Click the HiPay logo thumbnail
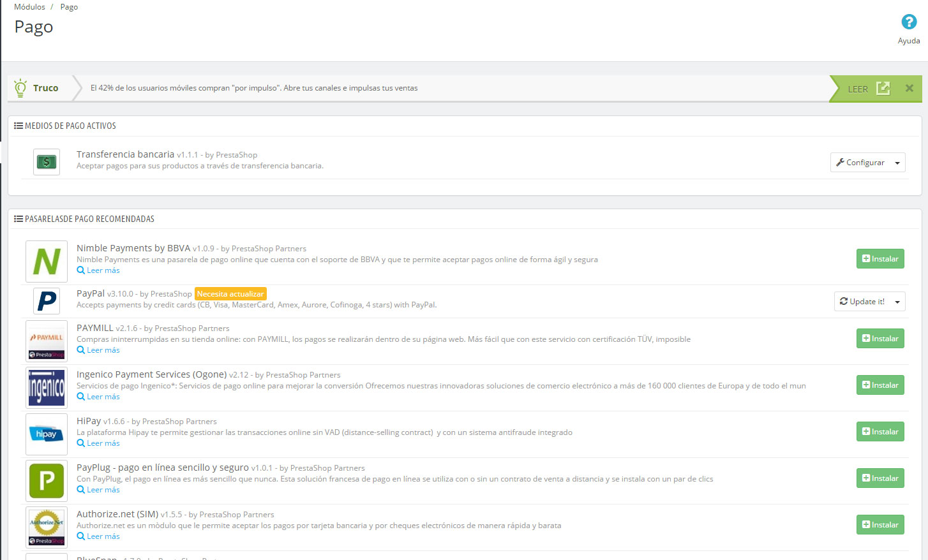 47,434
